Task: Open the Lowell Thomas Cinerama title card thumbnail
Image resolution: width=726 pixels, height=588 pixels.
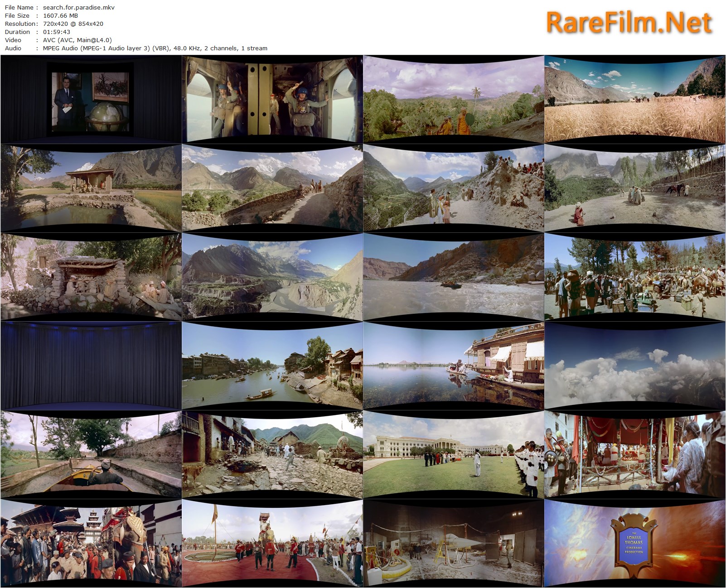Action: click(x=634, y=543)
